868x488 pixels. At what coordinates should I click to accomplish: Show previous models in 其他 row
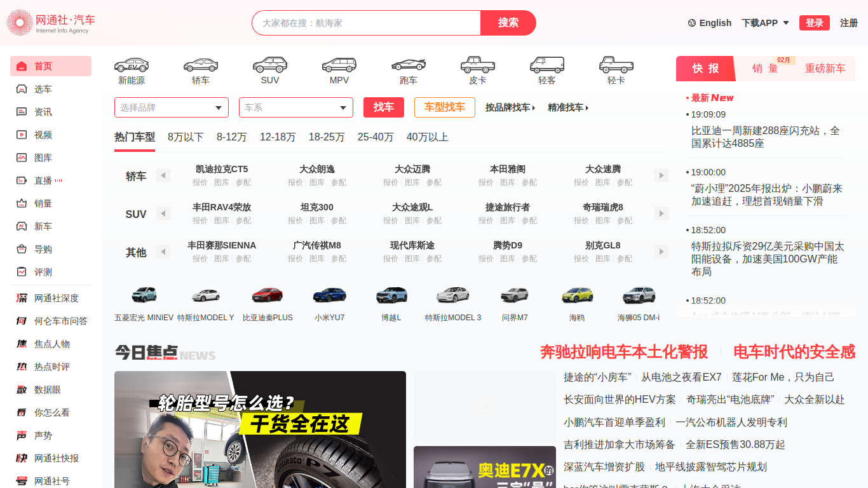click(x=163, y=252)
